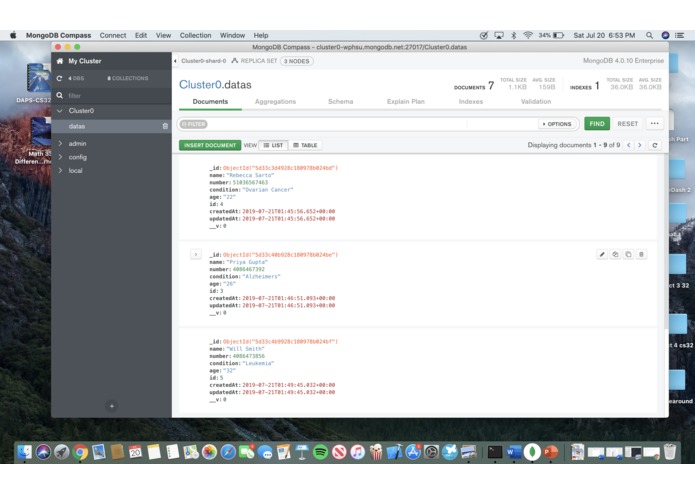
Task: Open PowerPoint from the dock
Action: pyautogui.click(x=551, y=452)
